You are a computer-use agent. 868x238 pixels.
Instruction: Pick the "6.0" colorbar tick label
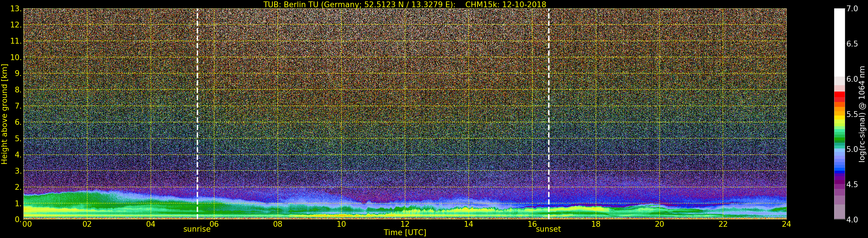pyautogui.click(x=852, y=79)
